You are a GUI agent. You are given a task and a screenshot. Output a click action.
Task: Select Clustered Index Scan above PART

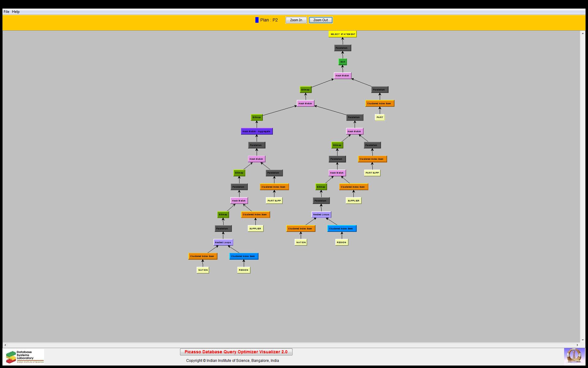[x=379, y=103]
